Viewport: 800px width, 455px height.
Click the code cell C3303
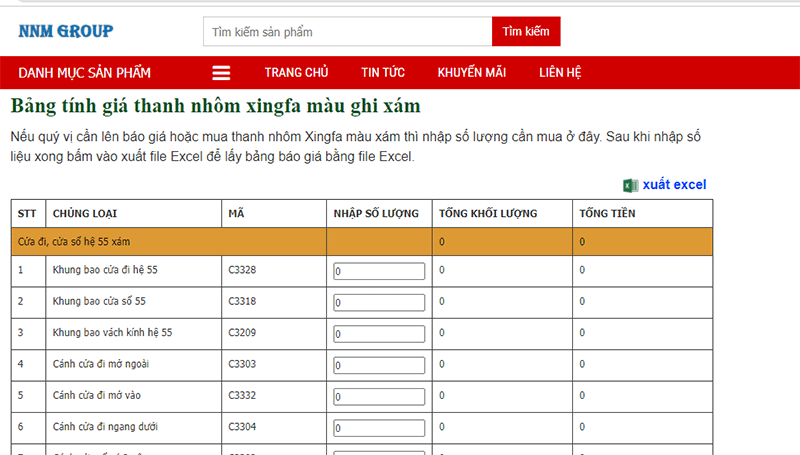tap(274, 365)
